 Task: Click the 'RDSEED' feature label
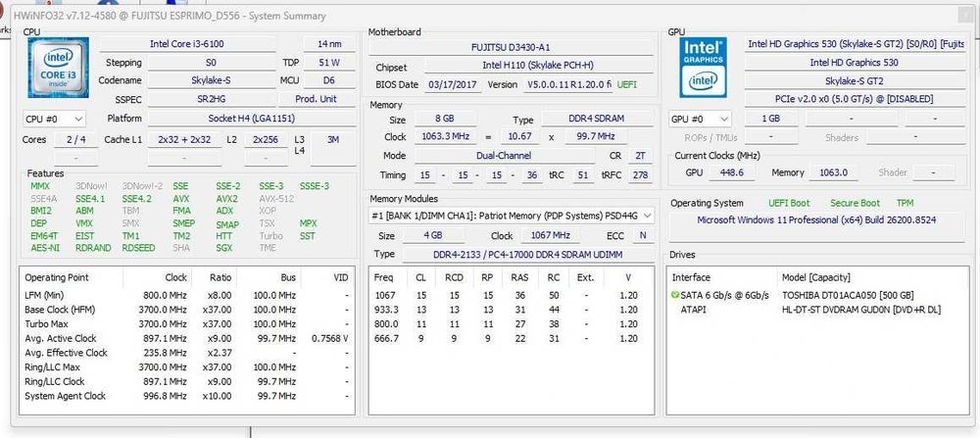[x=139, y=248]
